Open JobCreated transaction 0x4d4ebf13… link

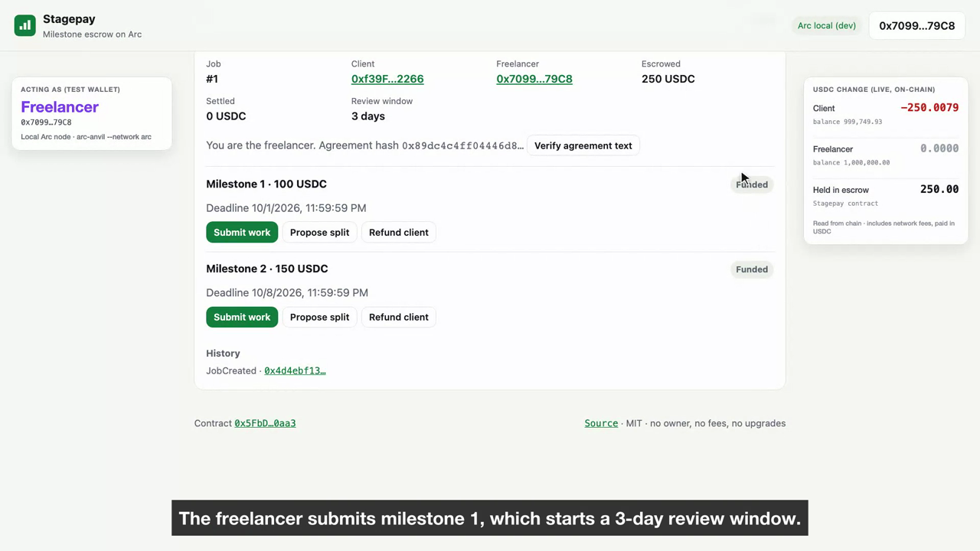click(295, 371)
